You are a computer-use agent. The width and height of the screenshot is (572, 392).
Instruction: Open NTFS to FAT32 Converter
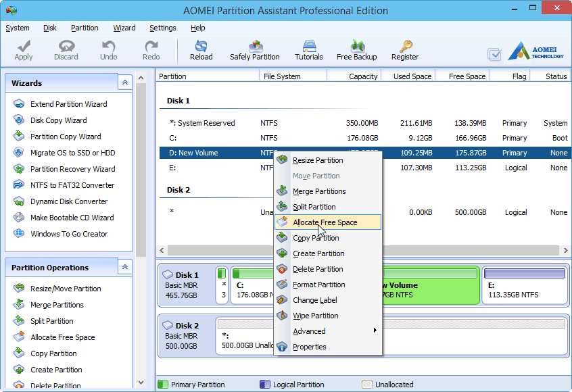point(64,185)
